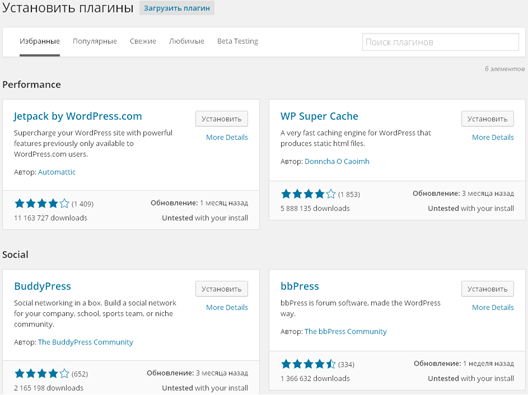Click the '(652)' rating count

[x=80, y=374]
